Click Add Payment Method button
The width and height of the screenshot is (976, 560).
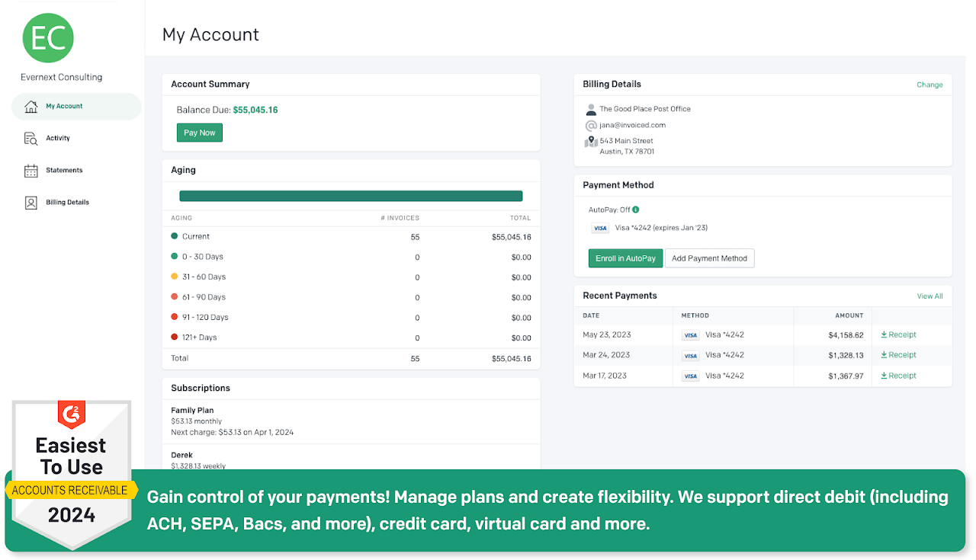tap(709, 258)
